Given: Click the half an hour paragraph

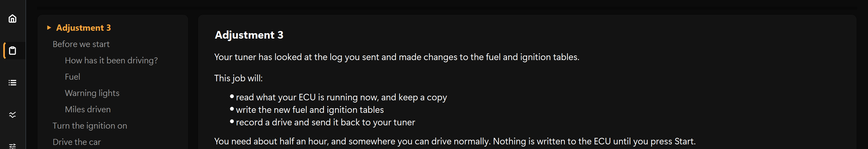Looking at the screenshot, I should click(455, 141).
